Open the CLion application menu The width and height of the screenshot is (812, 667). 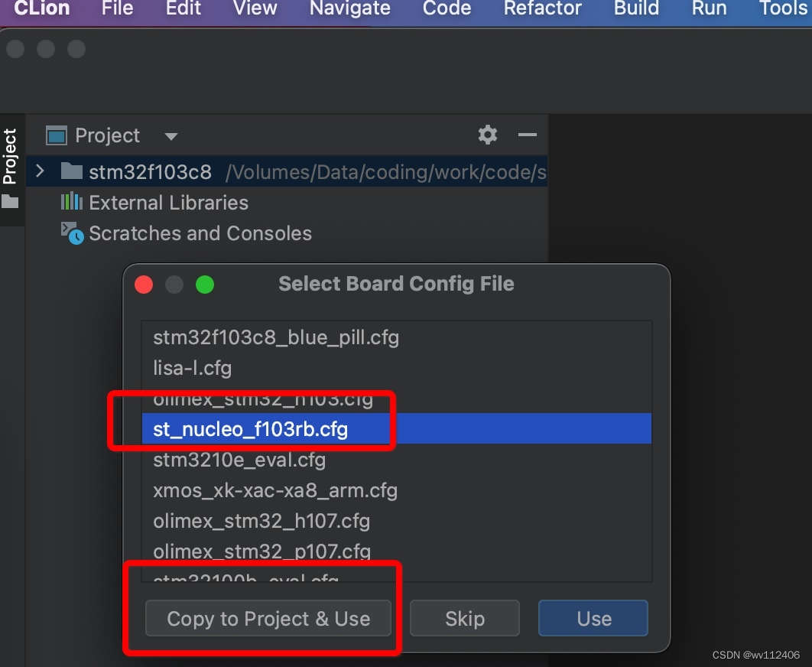41,8
